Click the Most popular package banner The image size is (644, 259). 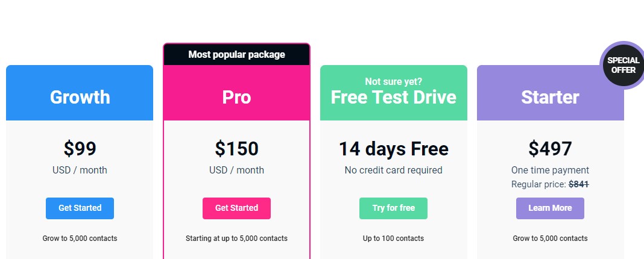click(236, 54)
